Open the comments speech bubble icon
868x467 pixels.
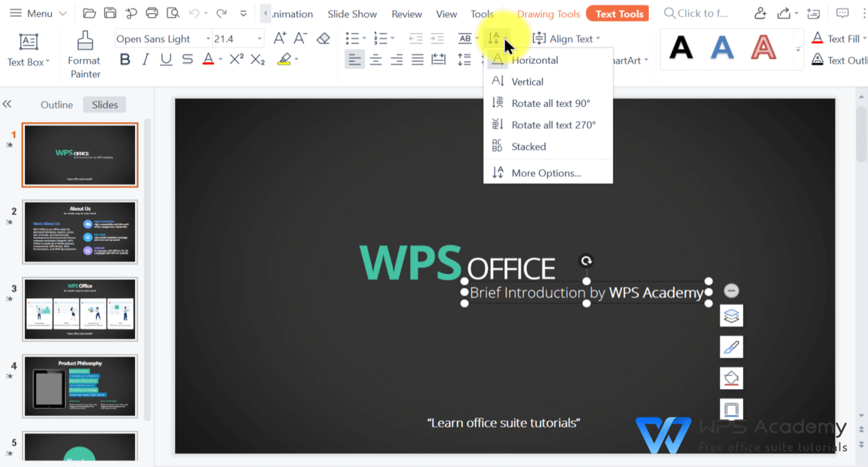pos(843,13)
